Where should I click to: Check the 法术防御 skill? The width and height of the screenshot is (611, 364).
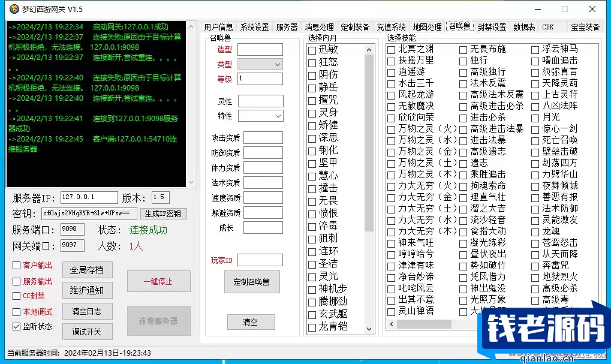coord(535,209)
